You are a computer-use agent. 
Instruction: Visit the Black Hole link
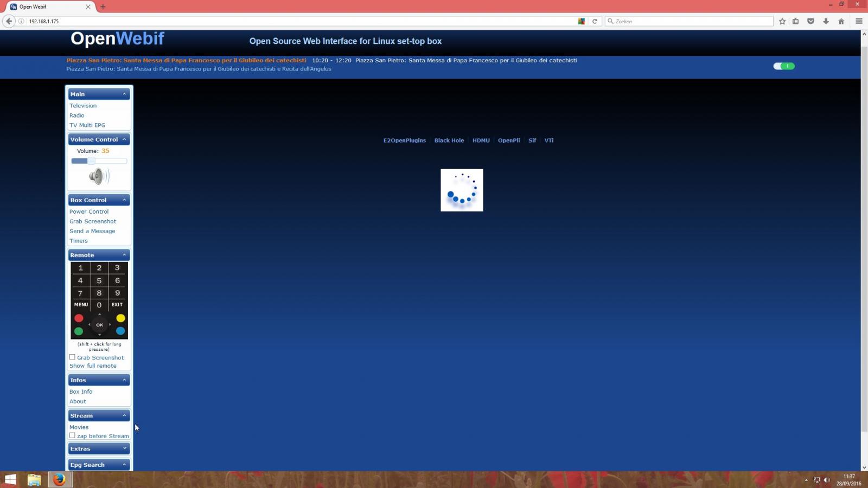pos(449,140)
